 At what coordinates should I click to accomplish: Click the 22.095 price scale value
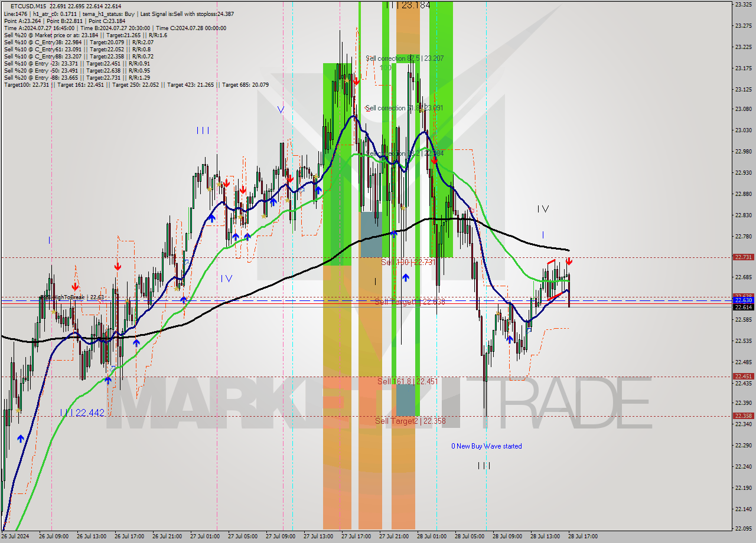coord(743,528)
